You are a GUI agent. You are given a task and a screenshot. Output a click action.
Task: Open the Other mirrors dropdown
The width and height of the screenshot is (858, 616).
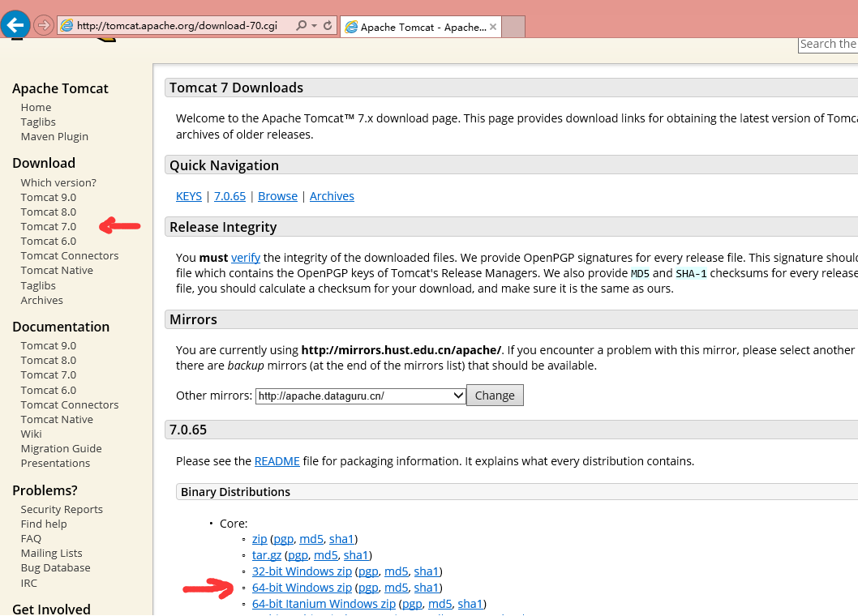click(x=361, y=396)
